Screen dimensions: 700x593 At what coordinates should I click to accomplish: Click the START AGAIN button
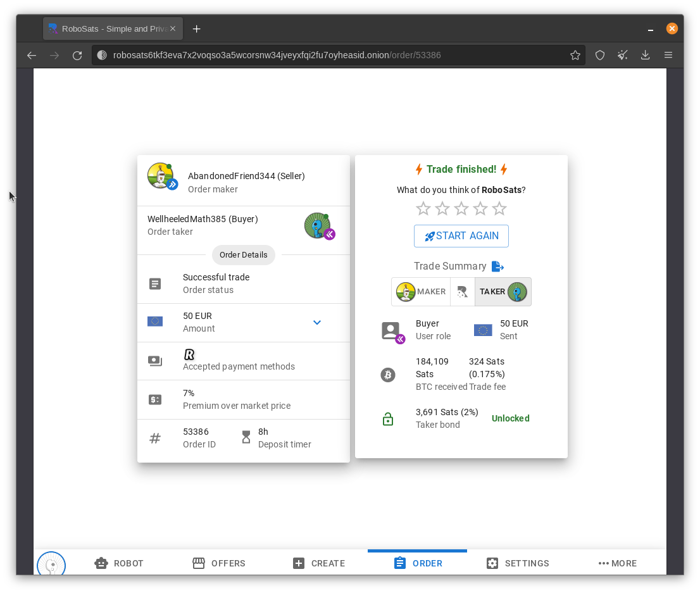pos(461,236)
